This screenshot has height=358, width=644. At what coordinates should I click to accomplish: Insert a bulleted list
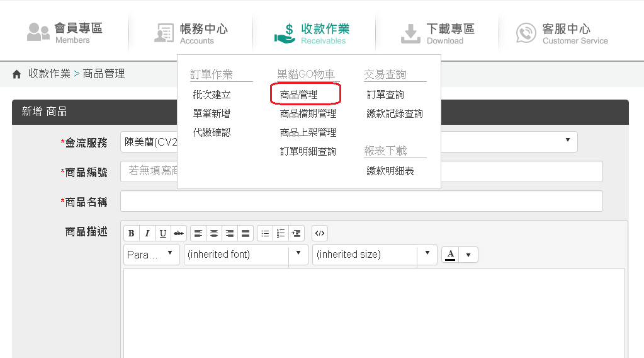pos(265,233)
